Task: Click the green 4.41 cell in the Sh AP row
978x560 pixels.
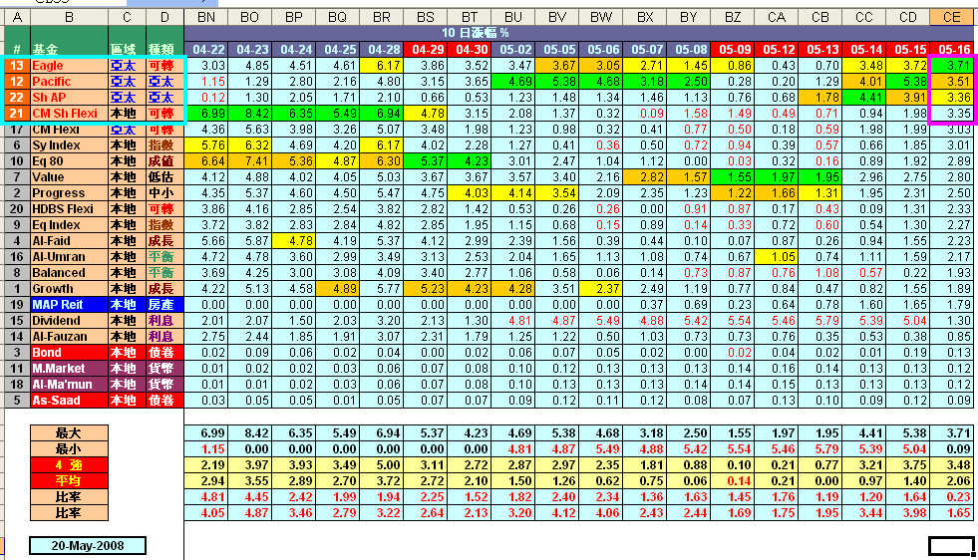Action: click(x=864, y=98)
